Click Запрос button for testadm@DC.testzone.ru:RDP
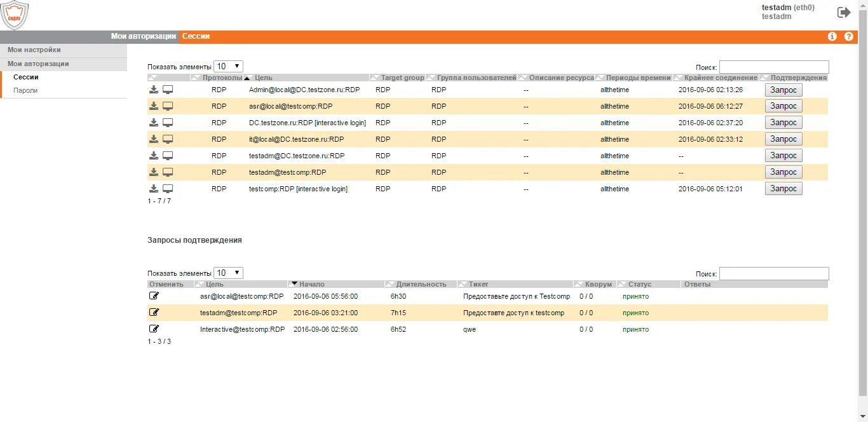 tap(783, 156)
